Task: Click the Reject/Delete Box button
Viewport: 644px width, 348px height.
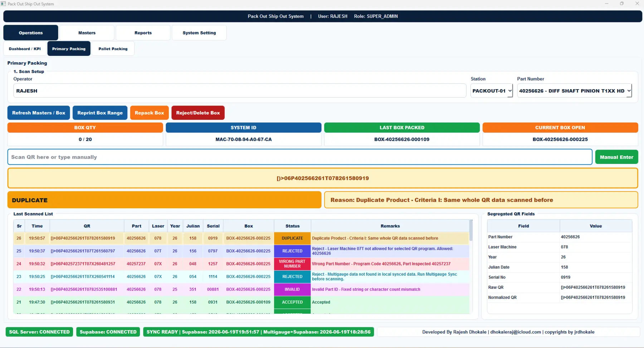Action: coord(198,113)
